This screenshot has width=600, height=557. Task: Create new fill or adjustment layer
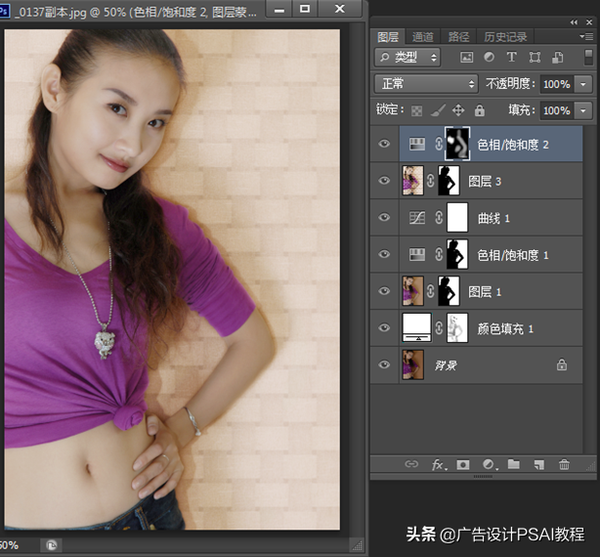(489, 465)
